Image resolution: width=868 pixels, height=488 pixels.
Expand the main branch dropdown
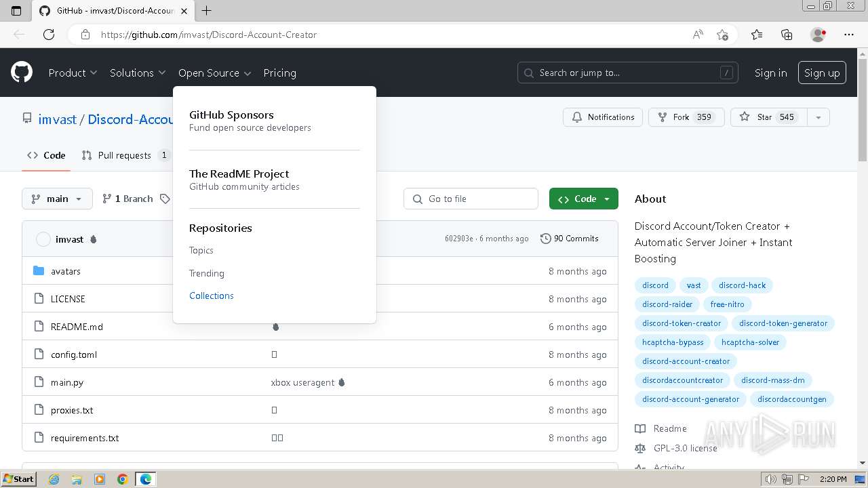pos(57,199)
